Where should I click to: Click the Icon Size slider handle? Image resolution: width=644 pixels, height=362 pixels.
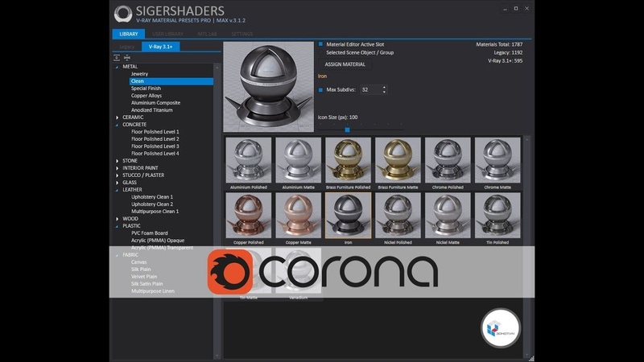pos(348,130)
